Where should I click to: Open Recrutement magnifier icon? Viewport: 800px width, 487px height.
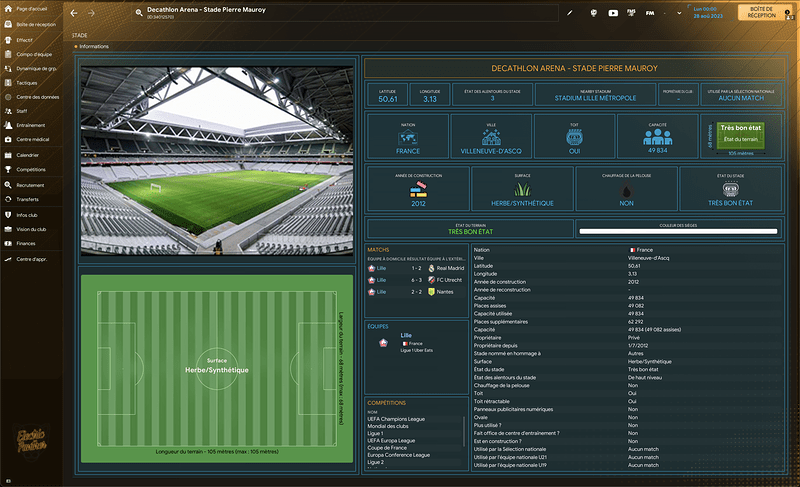pos(8,185)
